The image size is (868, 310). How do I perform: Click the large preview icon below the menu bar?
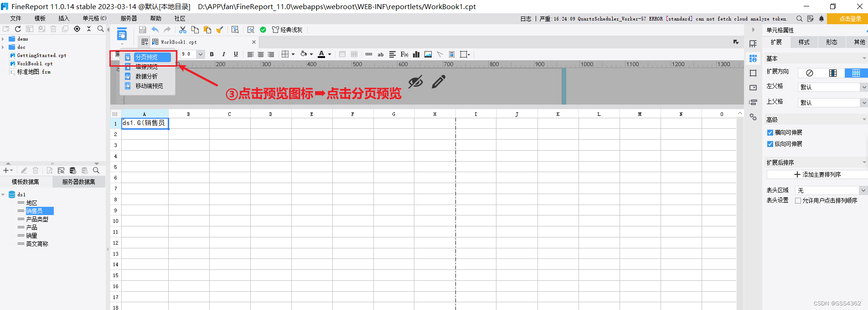pyautogui.click(x=122, y=34)
